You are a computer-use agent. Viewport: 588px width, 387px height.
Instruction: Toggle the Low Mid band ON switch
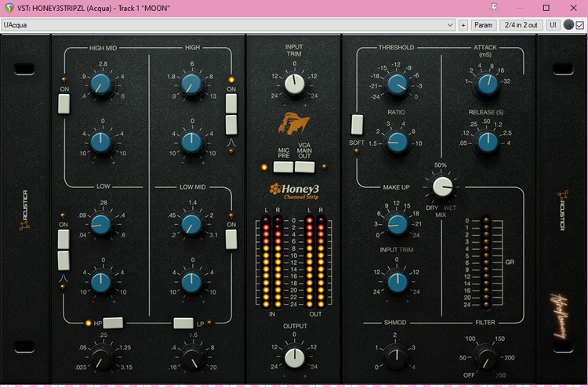click(231, 238)
